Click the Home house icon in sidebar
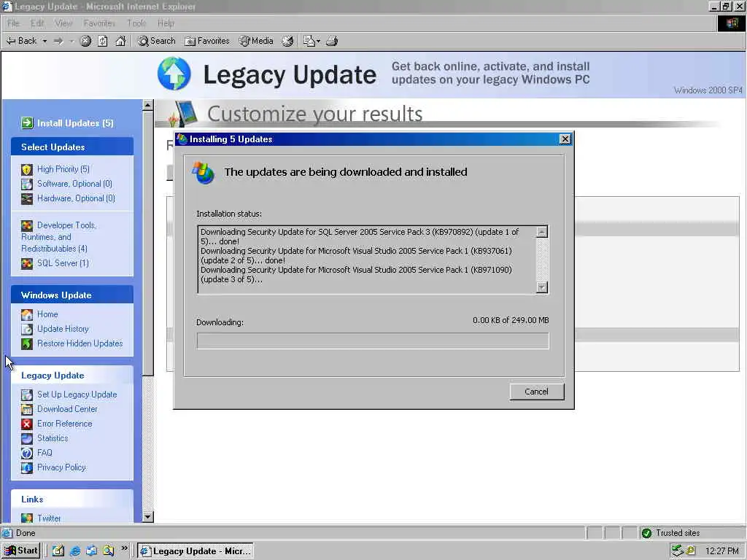747x560 pixels. [x=27, y=315]
